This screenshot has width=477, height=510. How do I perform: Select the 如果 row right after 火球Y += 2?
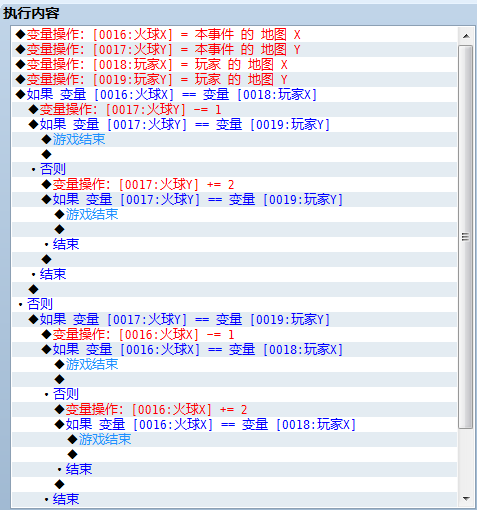(x=234, y=199)
